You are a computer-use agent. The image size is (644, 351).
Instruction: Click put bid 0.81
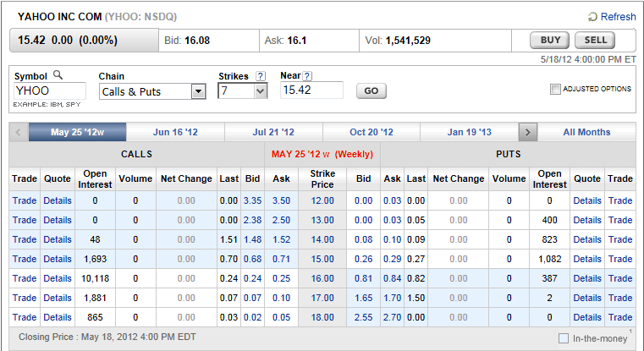coord(364,278)
